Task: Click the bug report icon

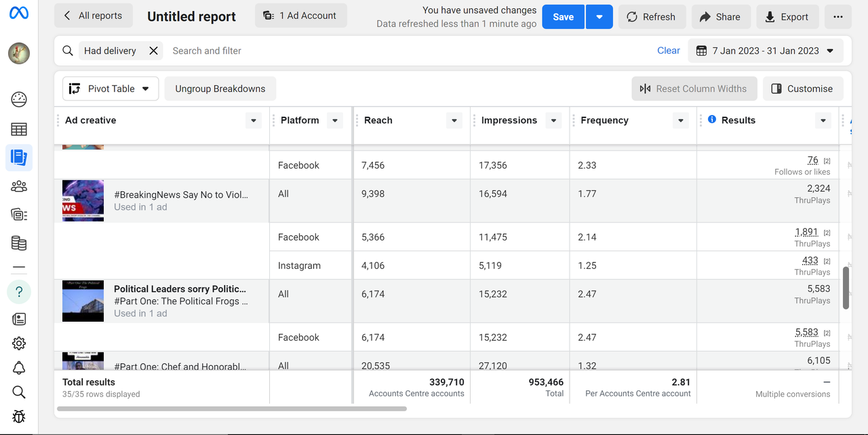Action: pyautogui.click(x=19, y=416)
